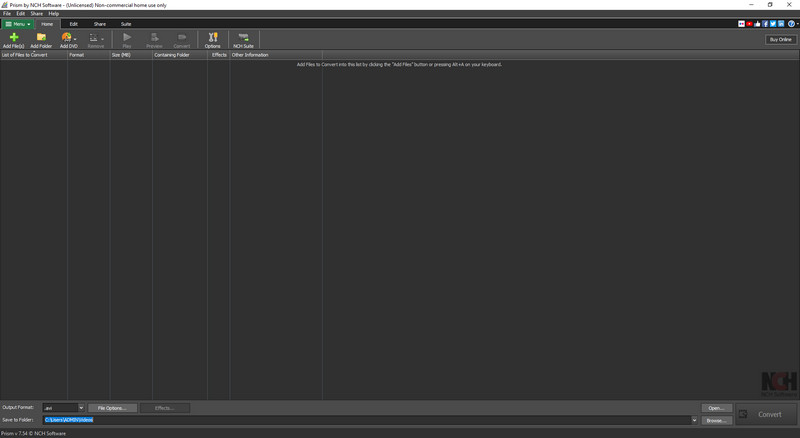The height and width of the screenshot is (438, 800).
Task: Open the File menu
Action: click(7, 13)
